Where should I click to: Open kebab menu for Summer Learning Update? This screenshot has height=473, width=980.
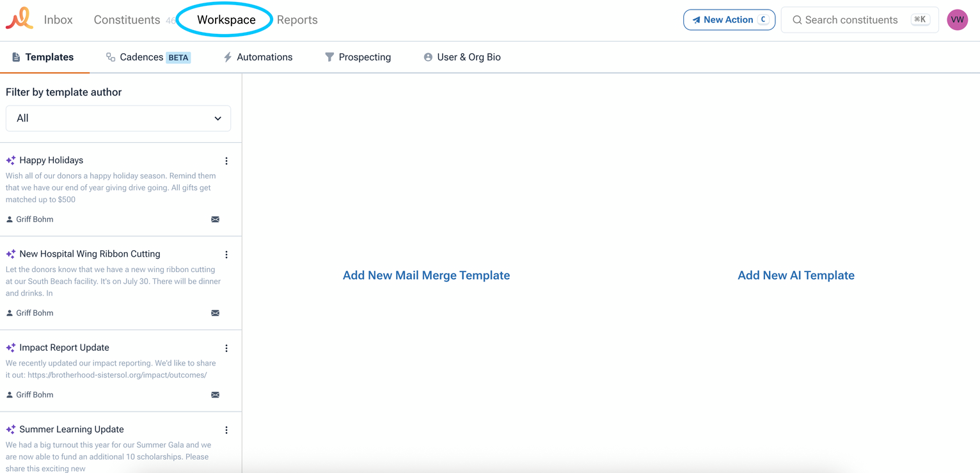226,430
